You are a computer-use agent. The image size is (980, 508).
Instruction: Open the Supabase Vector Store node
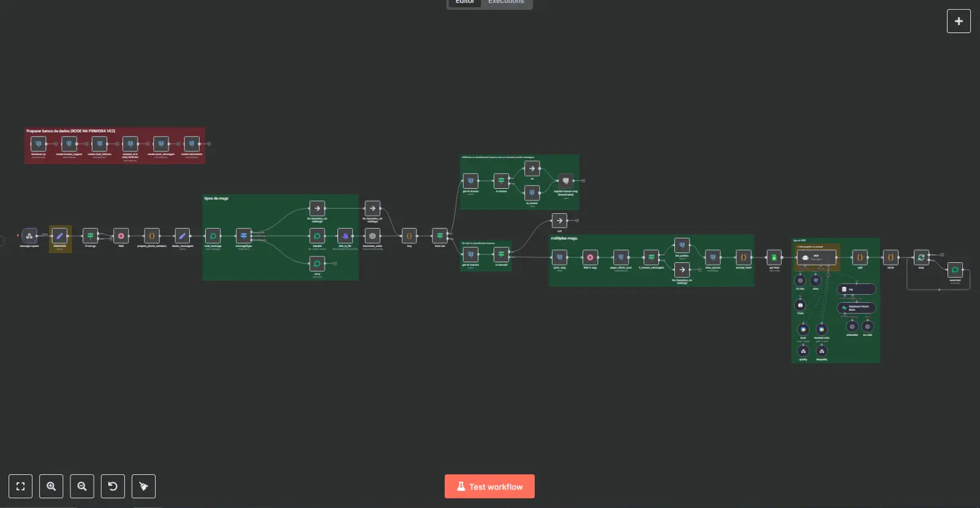856,308
